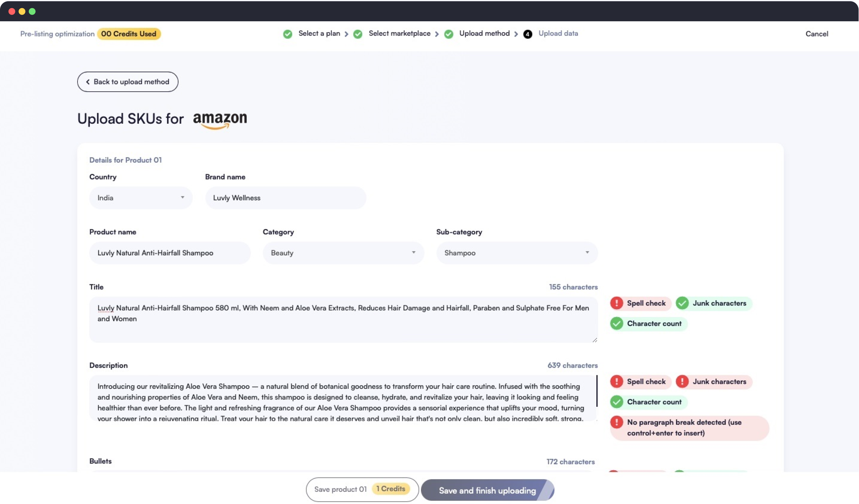Viewport: 859px width, 504px height.
Task: Click the Title Character count check icon
Action: pos(617,323)
